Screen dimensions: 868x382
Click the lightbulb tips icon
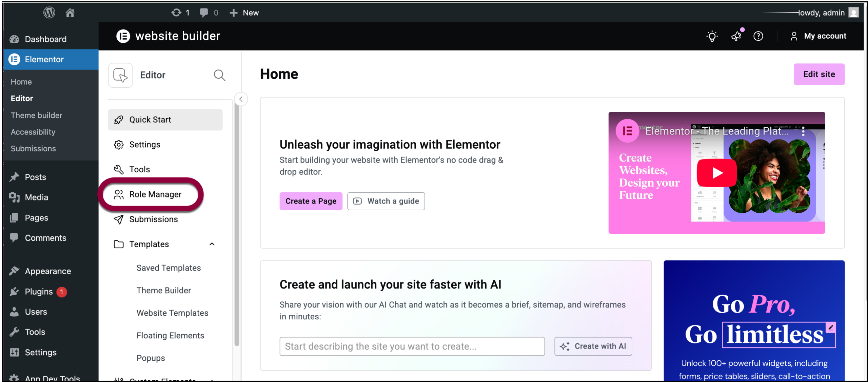click(712, 36)
